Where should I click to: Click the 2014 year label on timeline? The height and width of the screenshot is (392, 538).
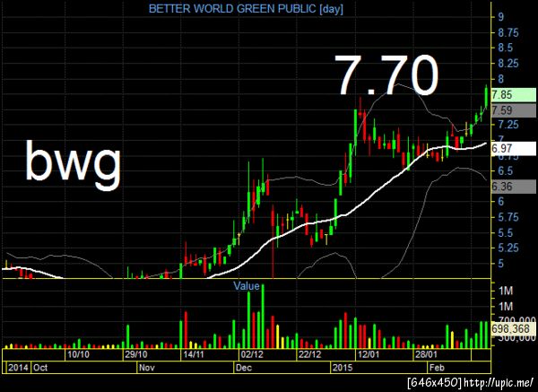18,368
